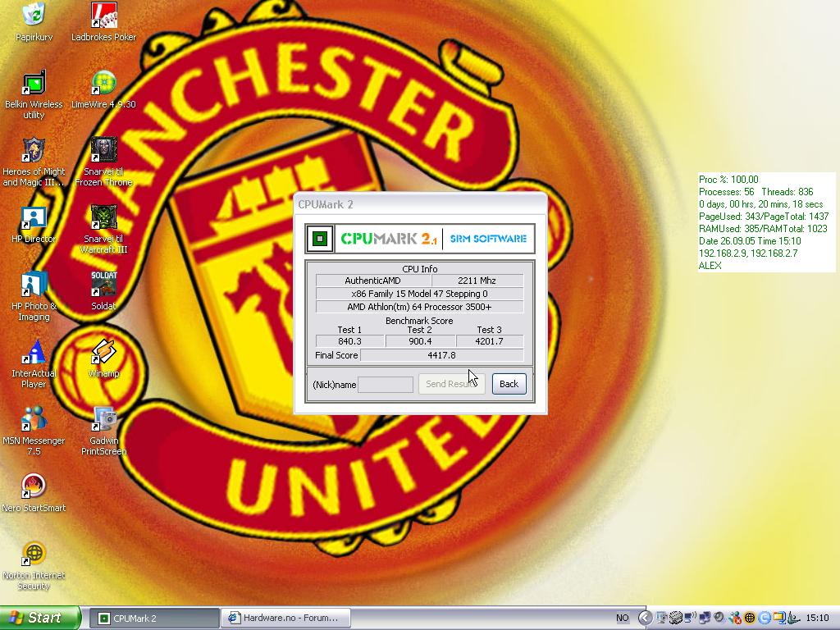The width and height of the screenshot is (840, 630).
Task: Click the Proc %: 100,00 desktop info line
Action: (x=728, y=180)
